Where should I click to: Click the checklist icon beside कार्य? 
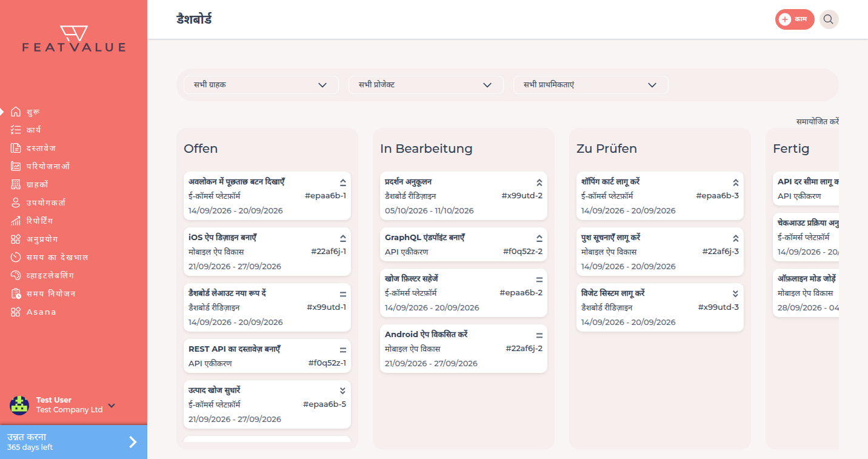pos(16,130)
